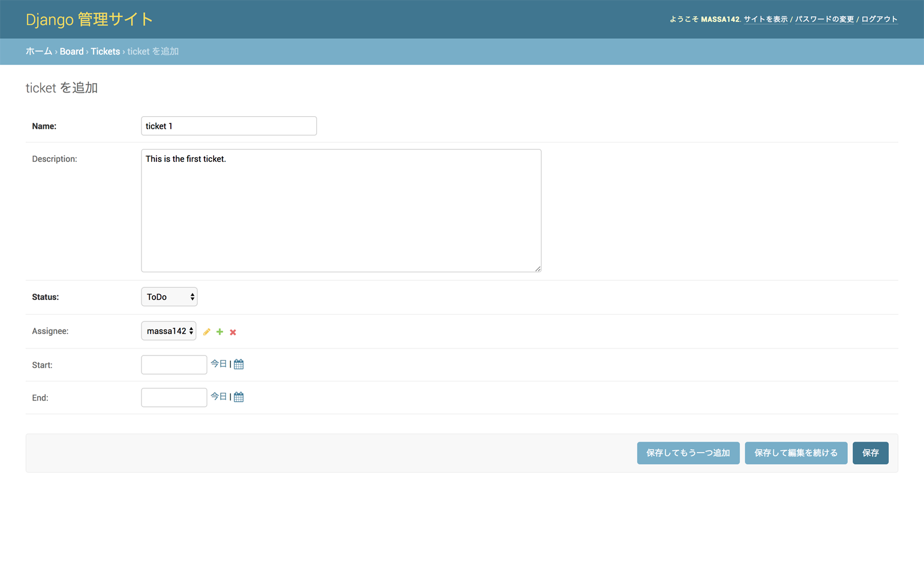Click the 保存 button
The image size is (924, 578).
point(870,453)
